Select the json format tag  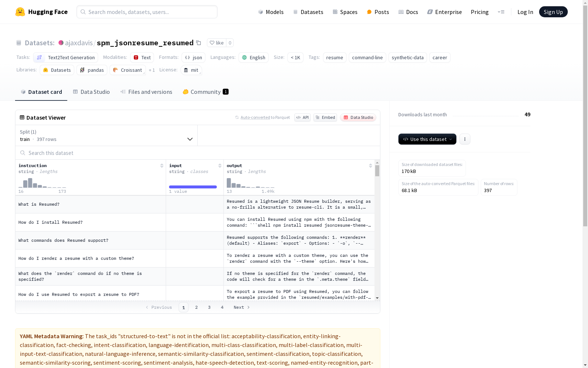tap(193, 57)
